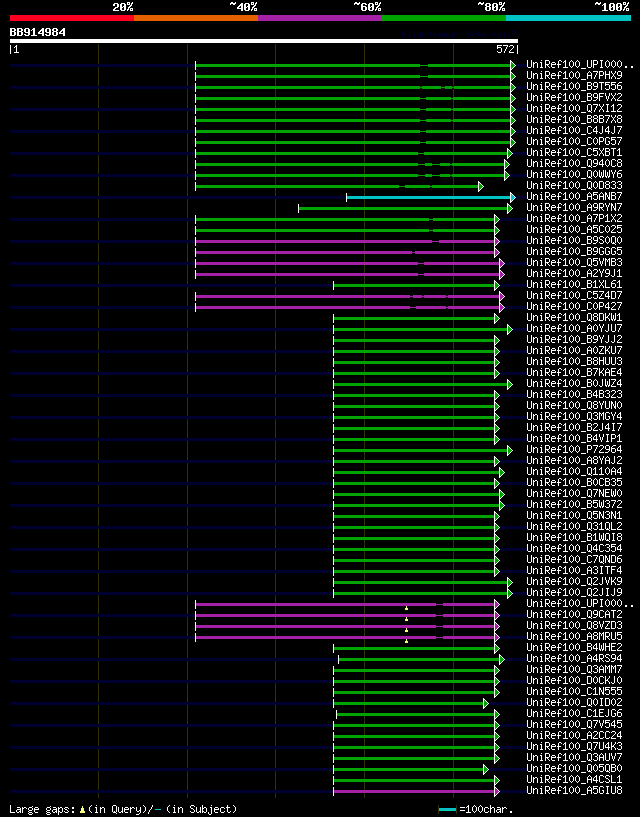The image size is (640, 817).
Task: Select the UniRef100_C0PG57 label
Action: (574, 141)
